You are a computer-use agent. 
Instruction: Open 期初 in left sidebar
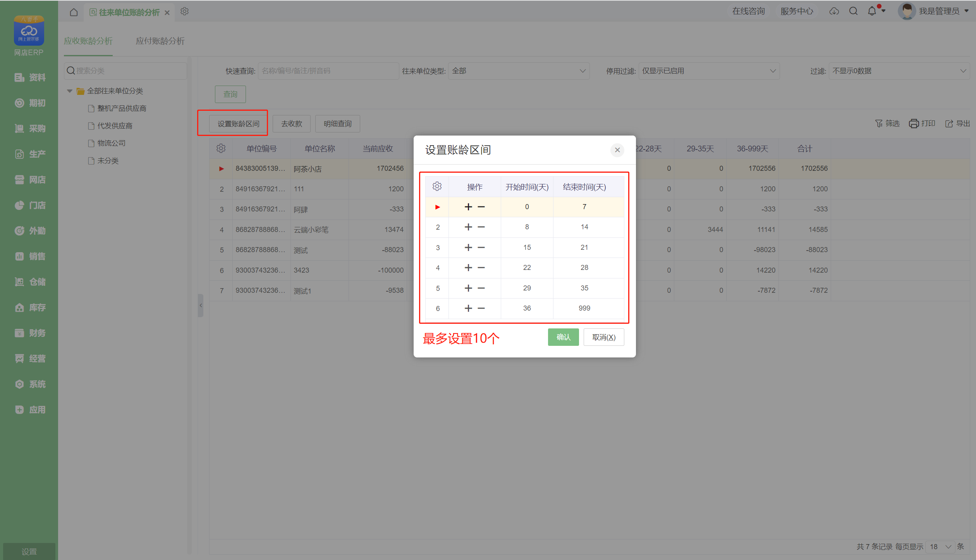[x=29, y=103]
